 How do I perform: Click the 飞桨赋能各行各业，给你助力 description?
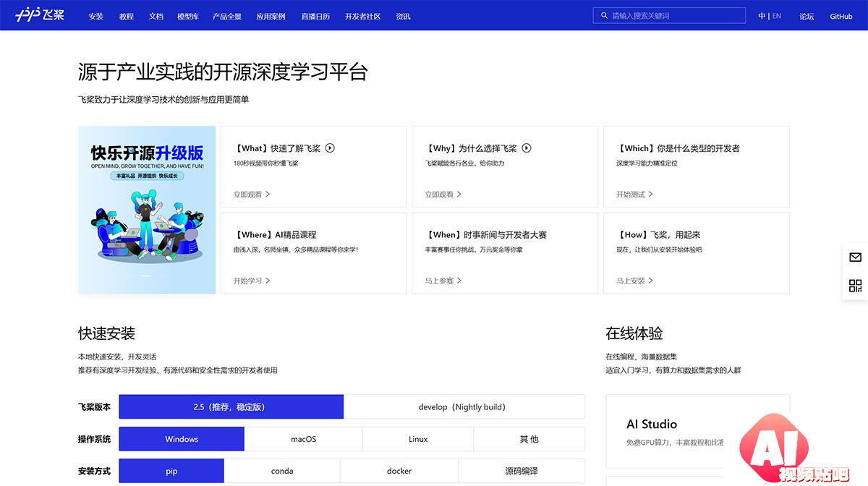tap(464, 163)
